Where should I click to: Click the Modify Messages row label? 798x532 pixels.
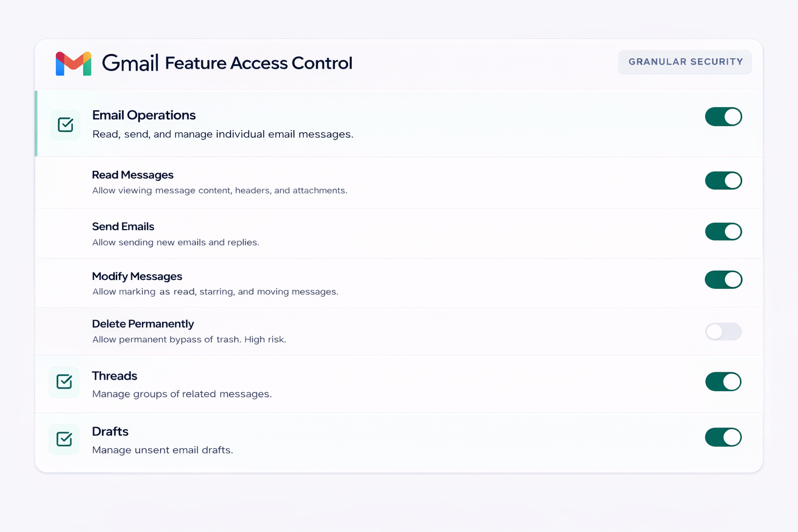coord(137,276)
